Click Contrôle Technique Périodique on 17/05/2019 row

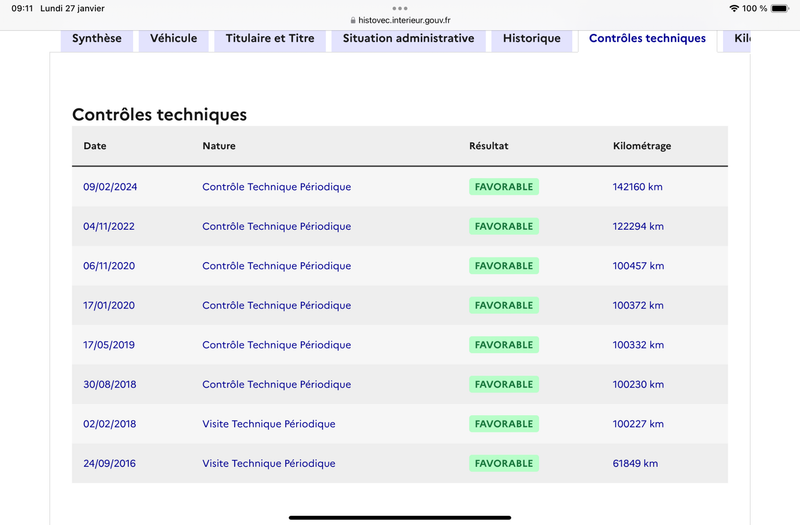(277, 345)
